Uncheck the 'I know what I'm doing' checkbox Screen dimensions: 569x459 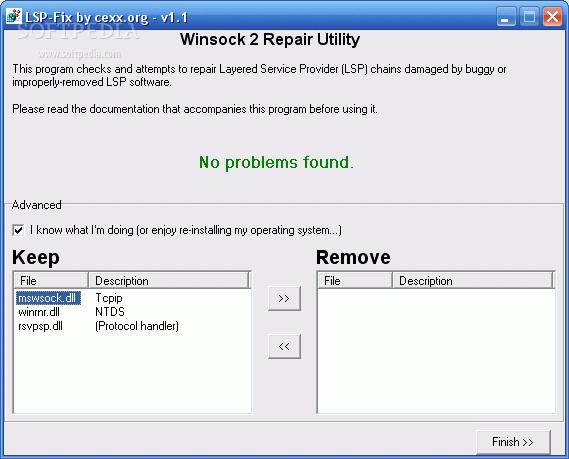[18, 230]
